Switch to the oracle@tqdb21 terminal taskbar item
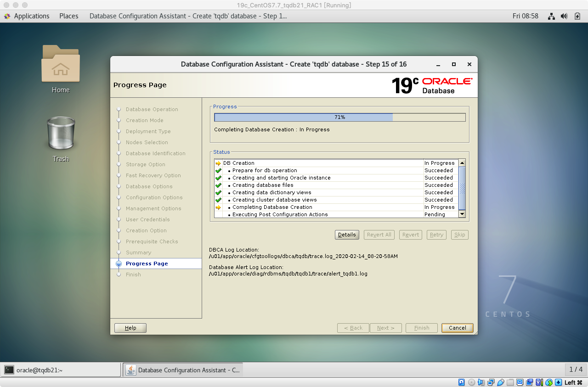 pos(61,370)
